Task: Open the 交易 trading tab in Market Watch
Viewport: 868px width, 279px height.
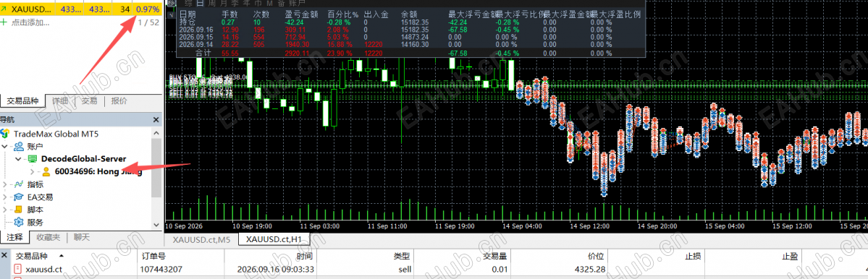Action: pos(89,100)
